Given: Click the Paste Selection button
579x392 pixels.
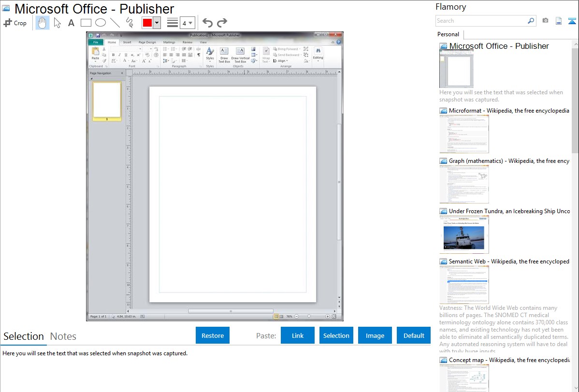Looking at the screenshot, I should (x=336, y=335).
